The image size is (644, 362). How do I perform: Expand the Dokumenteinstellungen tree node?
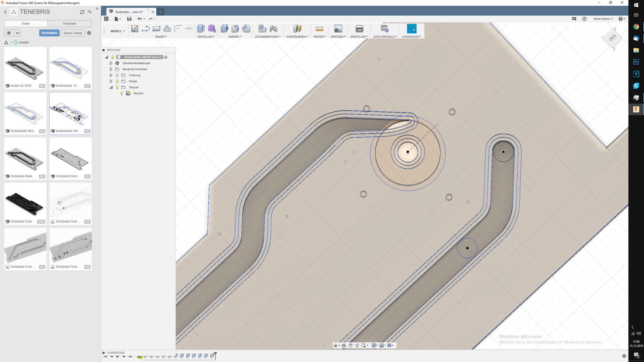(111, 63)
